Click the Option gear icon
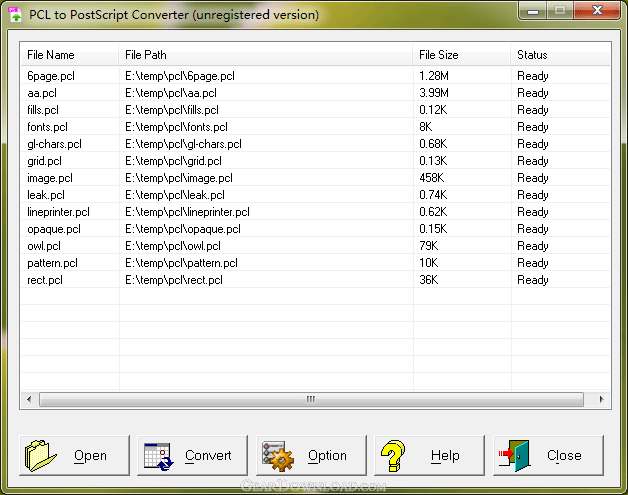 click(278, 456)
